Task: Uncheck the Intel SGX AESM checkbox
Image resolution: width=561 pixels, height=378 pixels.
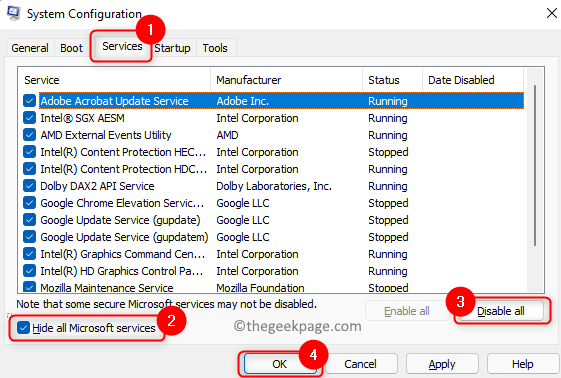Action: click(x=29, y=118)
